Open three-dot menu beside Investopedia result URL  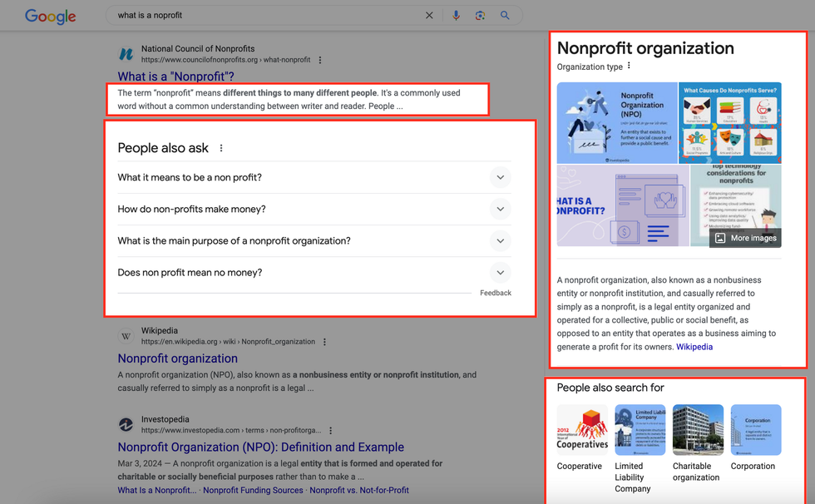(x=331, y=431)
